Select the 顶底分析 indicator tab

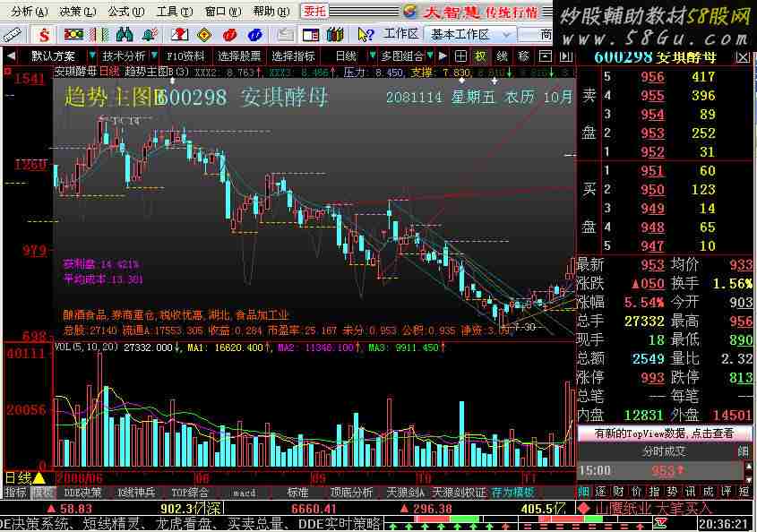pos(351,493)
